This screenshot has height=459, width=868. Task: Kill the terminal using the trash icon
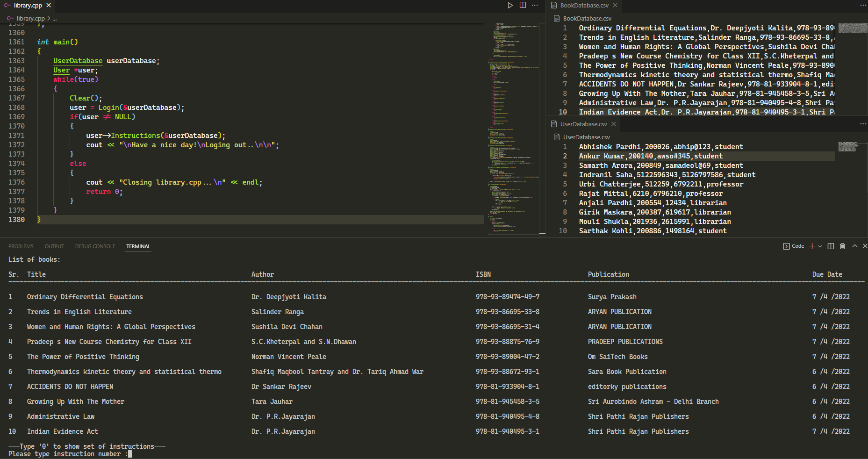843,246
